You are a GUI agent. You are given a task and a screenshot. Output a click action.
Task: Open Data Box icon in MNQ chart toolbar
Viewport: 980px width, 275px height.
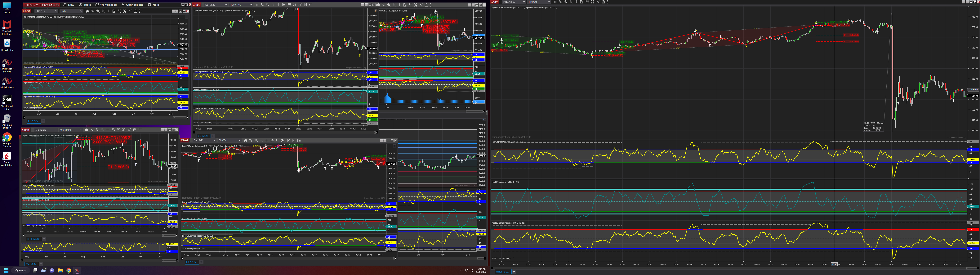[x=582, y=2]
